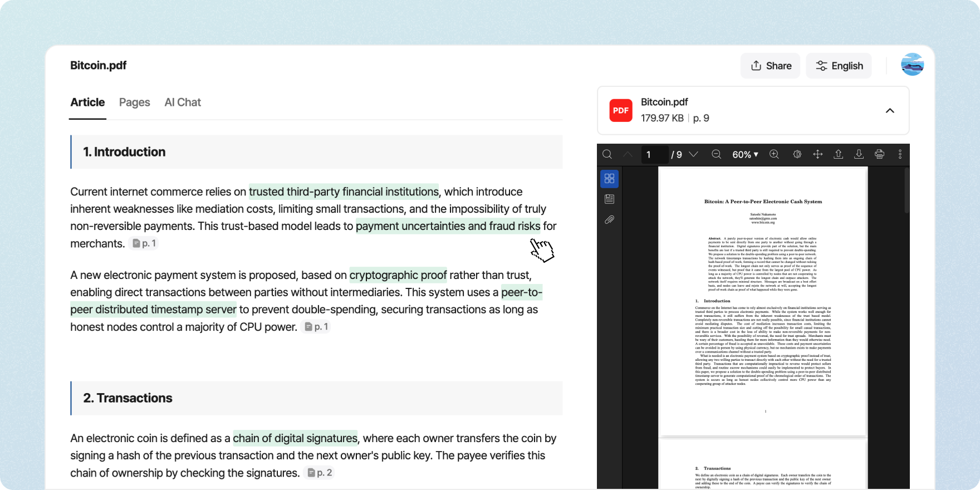Go to next page with down arrow
This screenshot has width=980, height=490.
click(x=693, y=154)
